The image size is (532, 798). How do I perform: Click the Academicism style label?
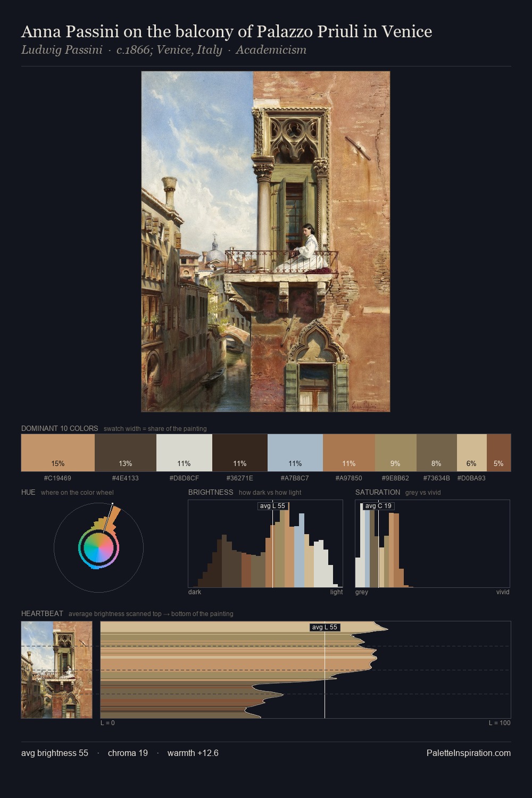click(271, 50)
